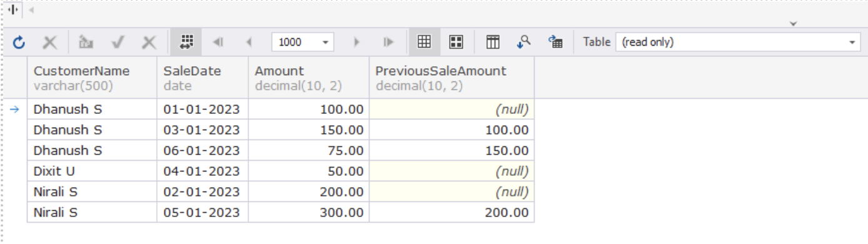Select Dhanush S cell dated 06-01-2023
The height and width of the screenshot is (244, 868).
coord(92,150)
